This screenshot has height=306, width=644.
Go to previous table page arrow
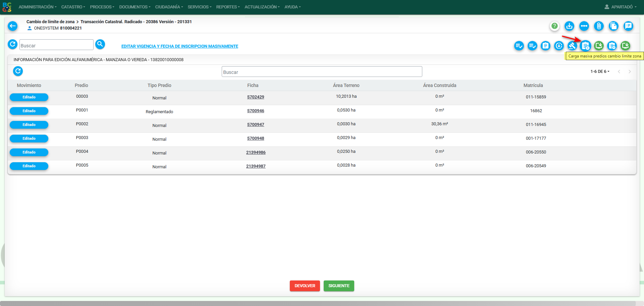[619, 72]
